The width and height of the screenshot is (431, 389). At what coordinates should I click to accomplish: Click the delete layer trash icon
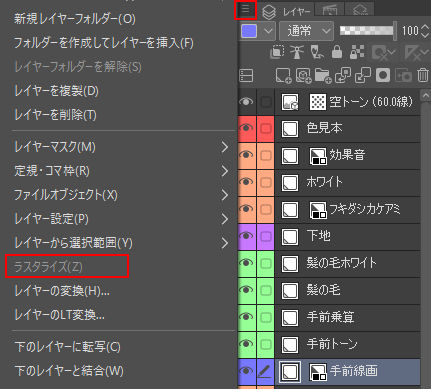point(423,75)
